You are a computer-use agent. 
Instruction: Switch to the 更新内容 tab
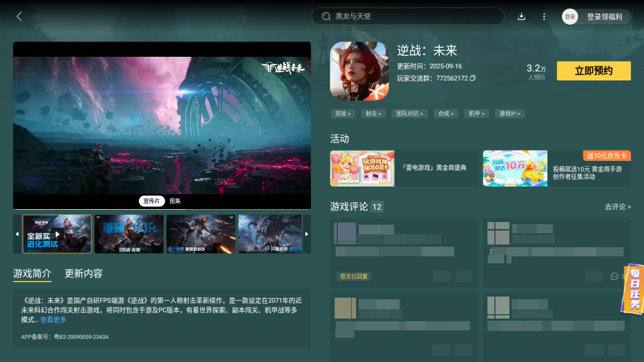(82, 274)
